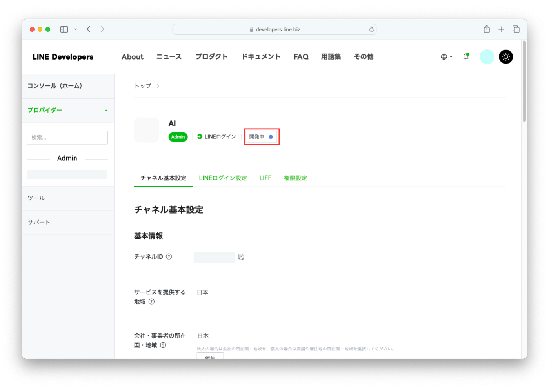549x392 pixels.
Task: Click the 開発中 status button
Action: (x=262, y=137)
